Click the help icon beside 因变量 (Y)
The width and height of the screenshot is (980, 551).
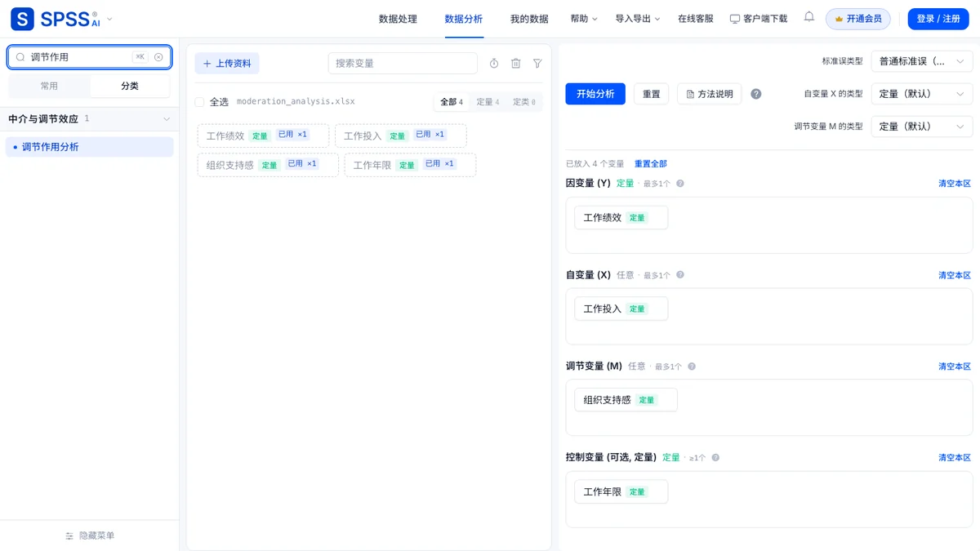[x=680, y=184]
